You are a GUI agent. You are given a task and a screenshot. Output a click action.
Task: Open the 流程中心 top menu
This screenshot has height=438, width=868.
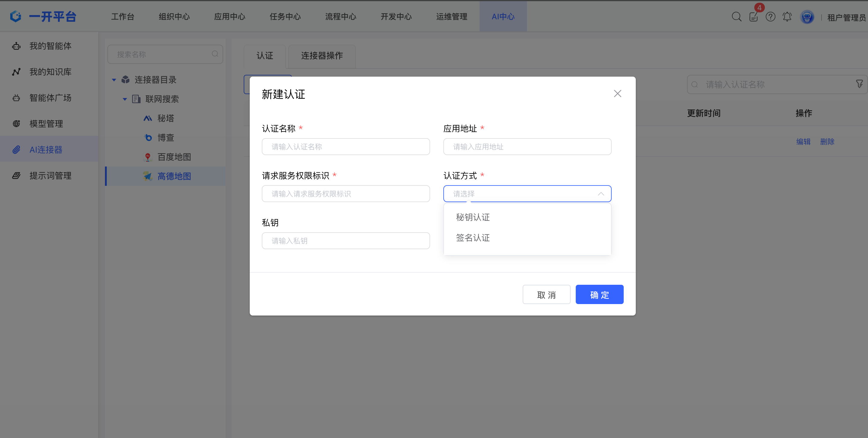(340, 17)
